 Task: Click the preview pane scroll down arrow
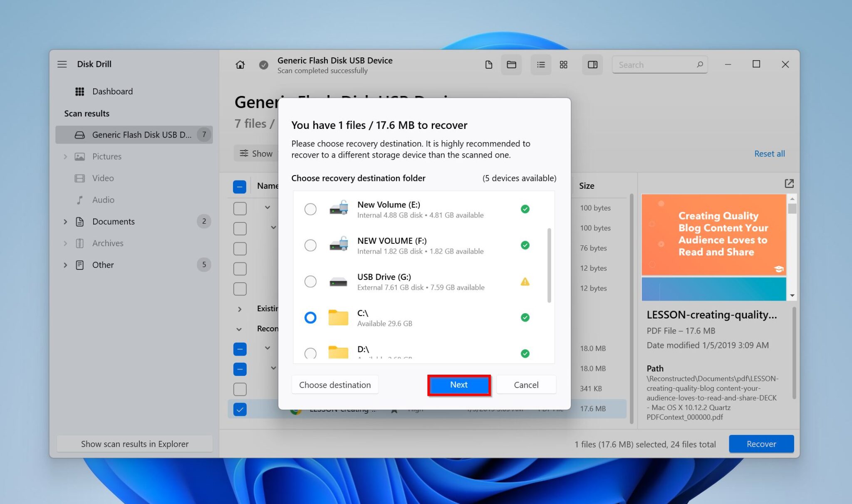(792, 296)
